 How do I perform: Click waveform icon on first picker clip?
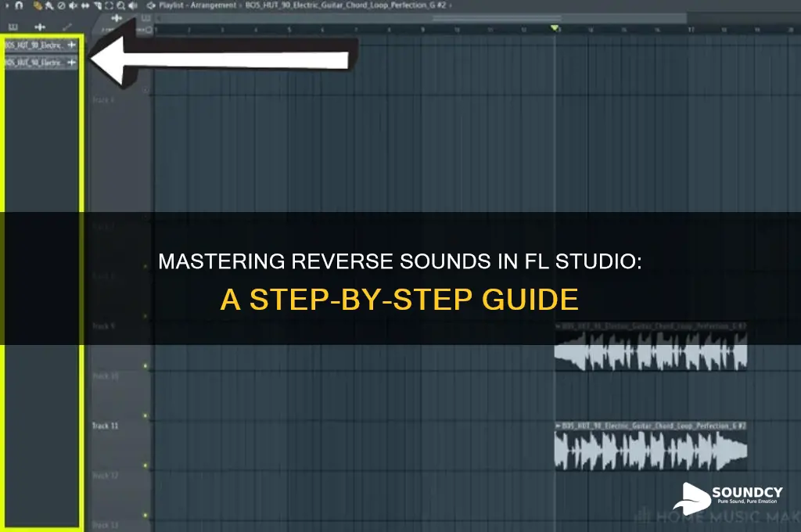point(71,45)
